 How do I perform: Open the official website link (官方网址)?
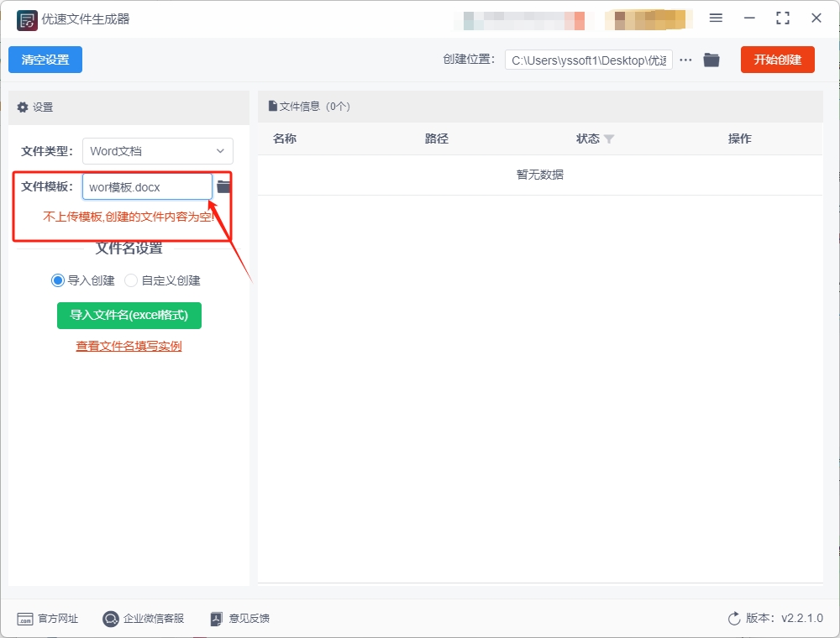point(48,619)
